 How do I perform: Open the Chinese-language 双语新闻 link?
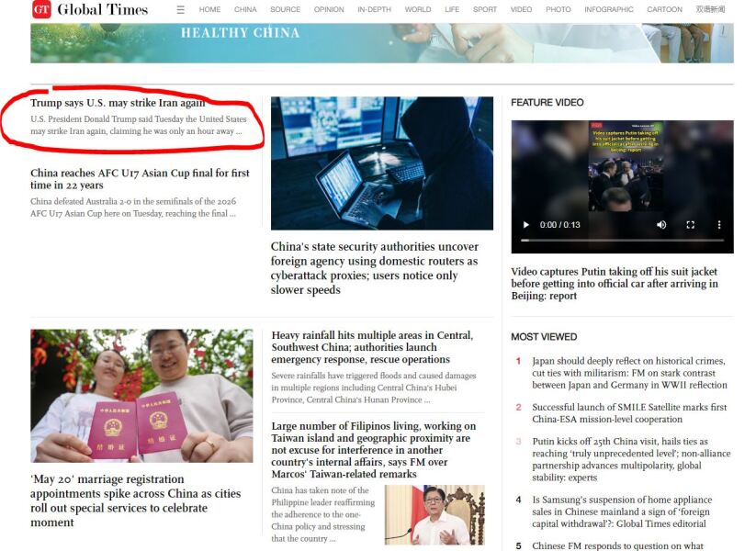tap(710, 9)
